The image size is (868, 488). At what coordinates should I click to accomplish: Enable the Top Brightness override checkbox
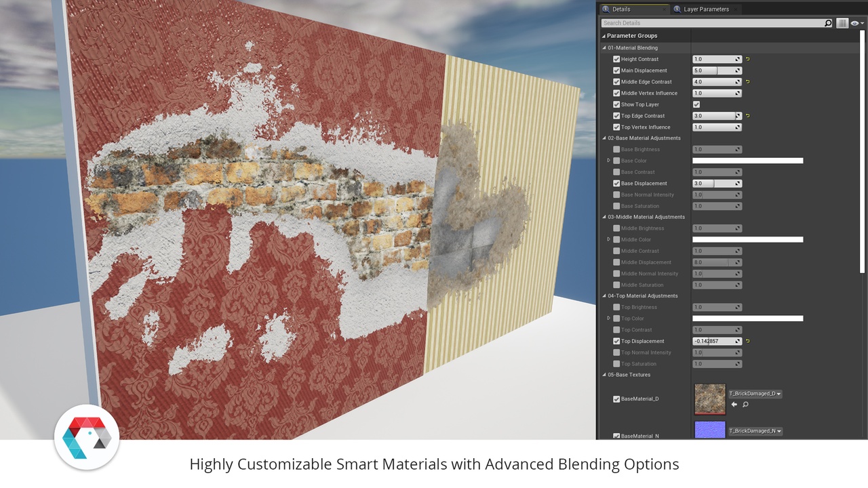click(616, 307)
